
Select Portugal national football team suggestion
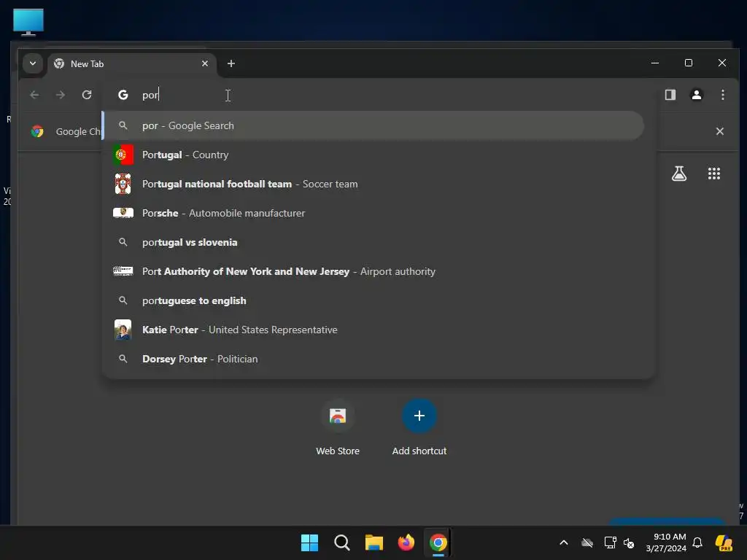[x=374, y=184]
